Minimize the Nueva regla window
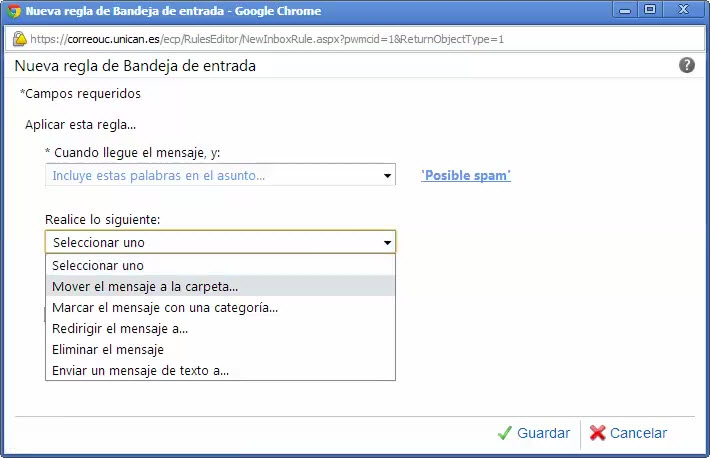 (x=625, y=10)
